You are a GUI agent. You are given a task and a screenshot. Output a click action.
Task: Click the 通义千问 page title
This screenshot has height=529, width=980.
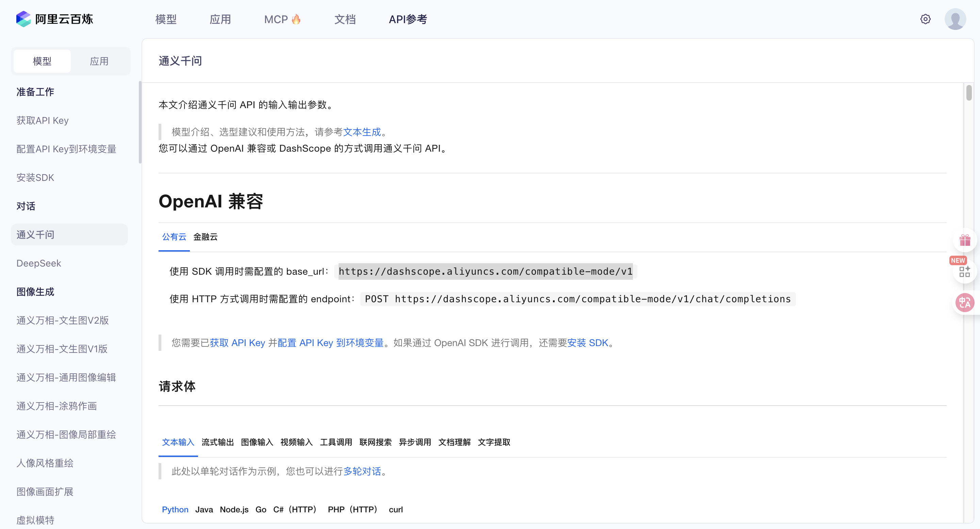[x=180, y=61]
